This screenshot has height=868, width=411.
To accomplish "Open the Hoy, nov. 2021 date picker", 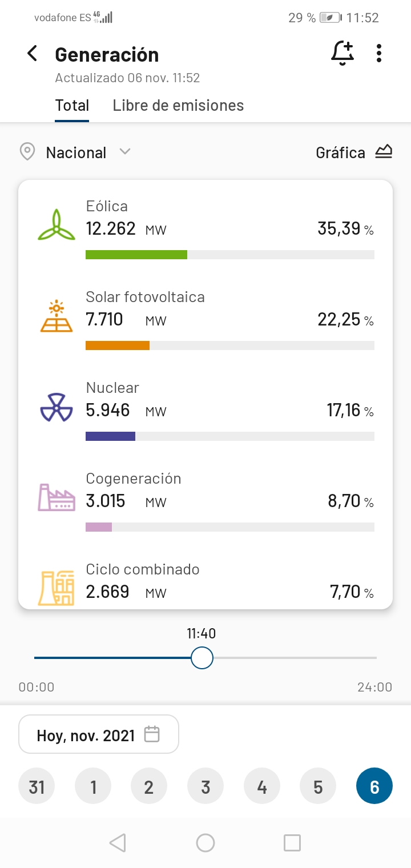I will [x=99, y=734].
